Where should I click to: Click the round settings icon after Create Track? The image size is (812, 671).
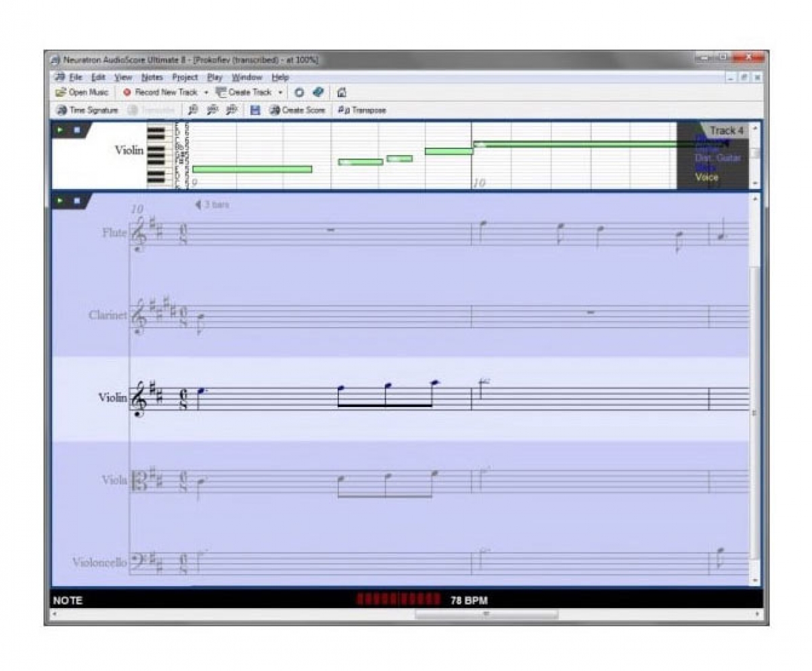point(299,93)
